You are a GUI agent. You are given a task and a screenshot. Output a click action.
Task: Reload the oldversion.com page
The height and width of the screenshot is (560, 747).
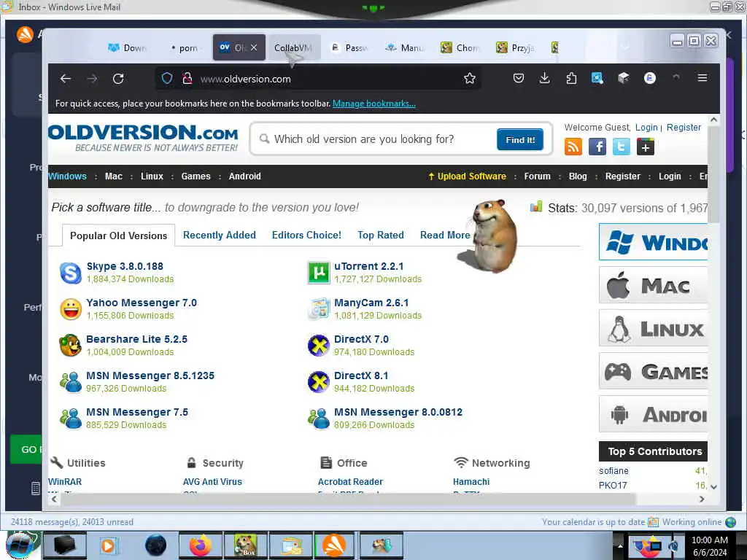[x=118, y=79]
